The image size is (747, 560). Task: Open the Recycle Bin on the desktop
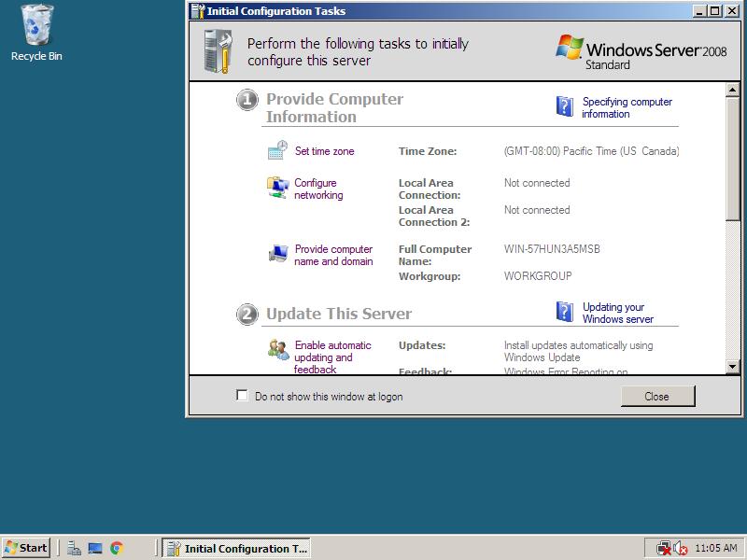point(36,30)
